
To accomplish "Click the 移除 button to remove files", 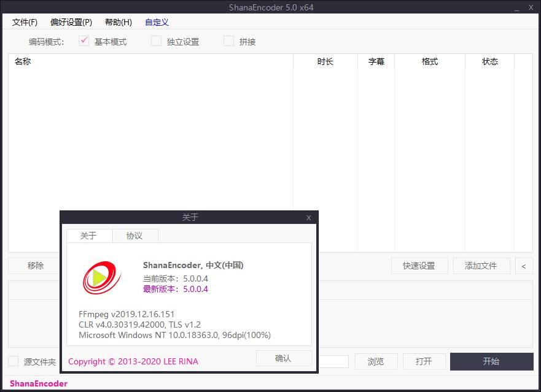I will tap(34, 266).
